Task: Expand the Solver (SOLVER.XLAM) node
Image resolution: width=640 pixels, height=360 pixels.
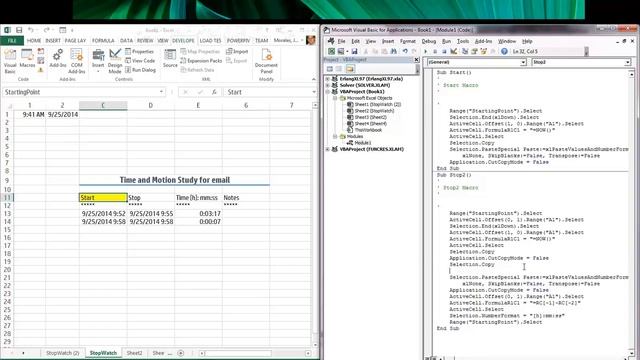Action: (x=328, y=85)
